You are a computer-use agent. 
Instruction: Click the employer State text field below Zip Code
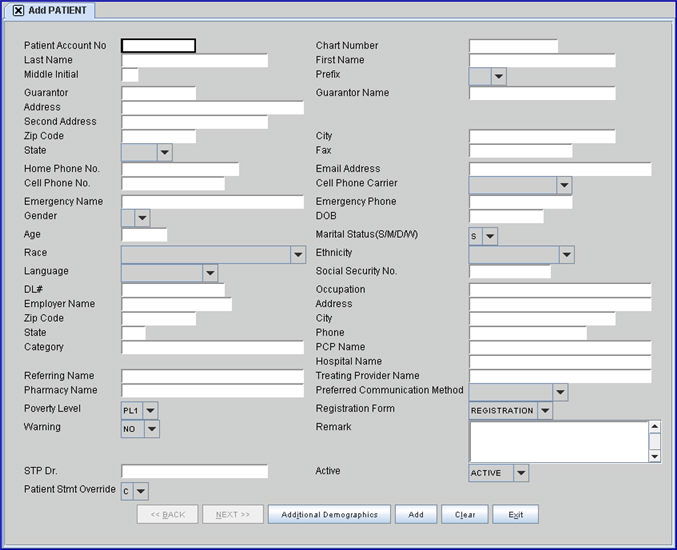pyautogui.click(x=133, y=333)
